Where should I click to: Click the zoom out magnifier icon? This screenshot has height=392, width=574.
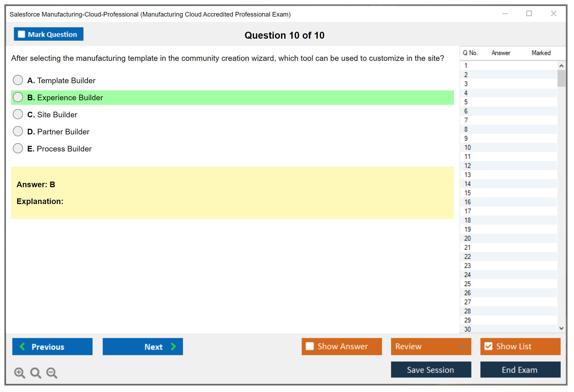(x=52, y=373)
